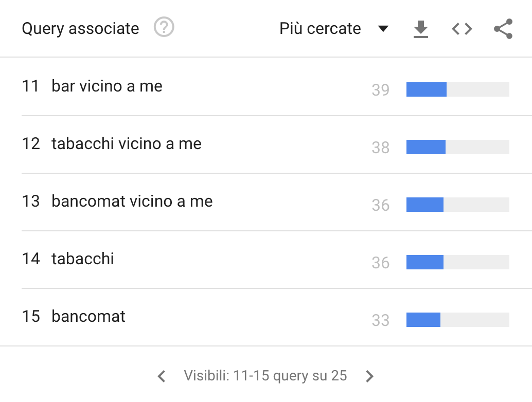Open query "bar vicino a me"
532x402 pixels.
pos(107,86)
